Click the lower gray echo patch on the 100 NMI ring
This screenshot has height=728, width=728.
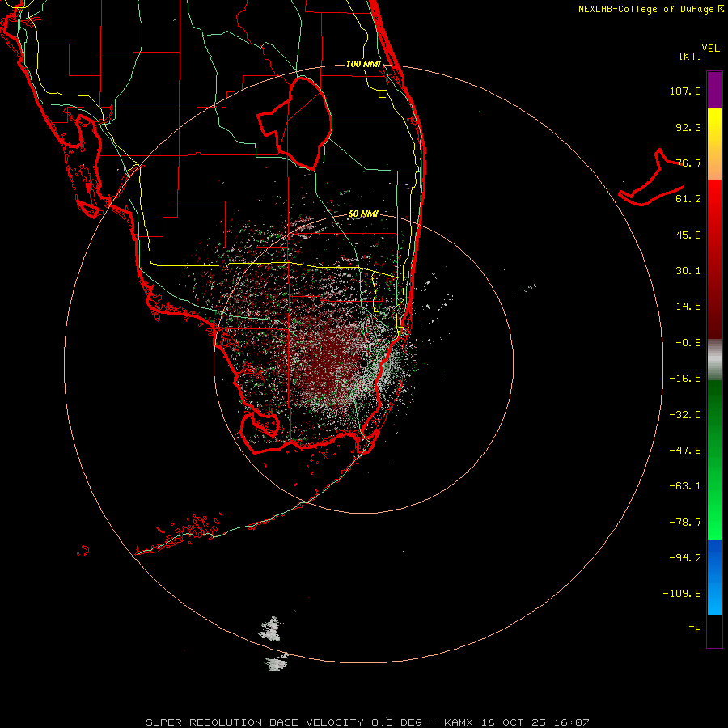[277, 662]
